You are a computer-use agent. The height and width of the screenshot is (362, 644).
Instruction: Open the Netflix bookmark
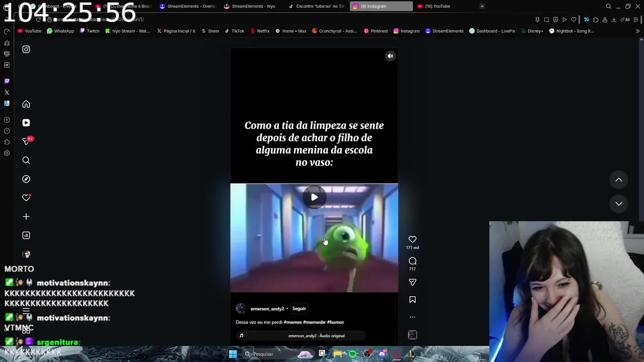point(260,31)
